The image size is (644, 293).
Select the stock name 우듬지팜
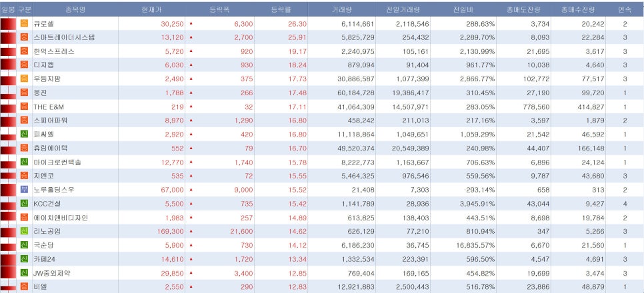47,79
